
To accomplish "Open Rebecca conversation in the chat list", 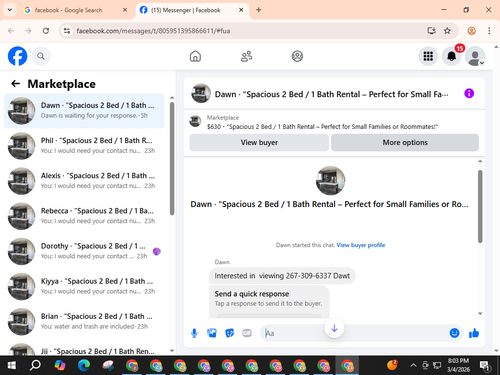I will pos(84,216).
